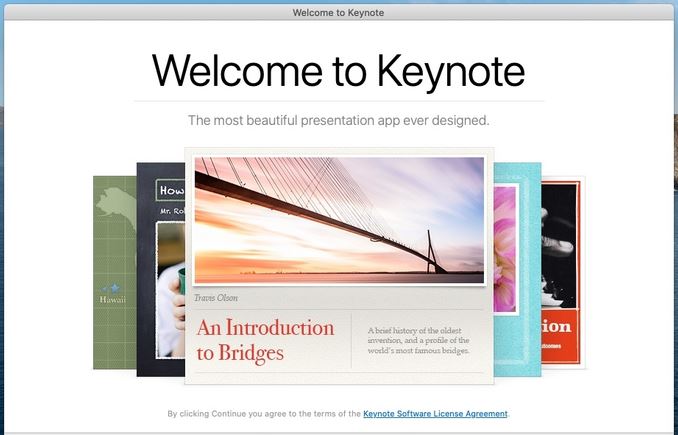Click the 'A brief history of the oldest invention' text
Image resolution: width=678 pixels, height=435 pixels.
(418, 340)
